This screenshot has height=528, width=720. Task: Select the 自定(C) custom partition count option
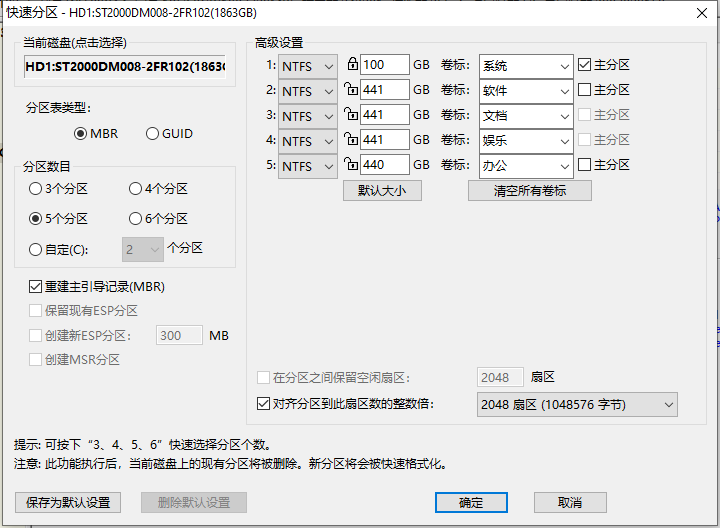[x=58, y=250]
